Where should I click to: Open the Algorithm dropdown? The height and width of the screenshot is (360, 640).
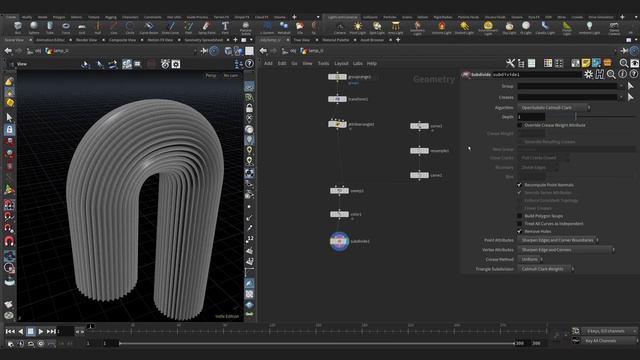tap(554, 108)
